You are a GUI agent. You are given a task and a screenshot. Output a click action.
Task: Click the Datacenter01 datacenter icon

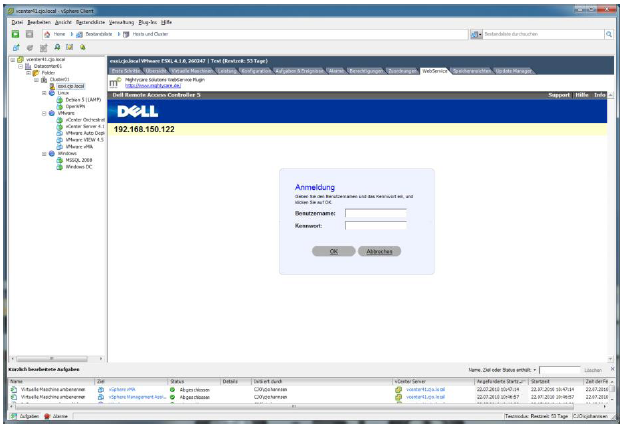click(x=28, y=66)
